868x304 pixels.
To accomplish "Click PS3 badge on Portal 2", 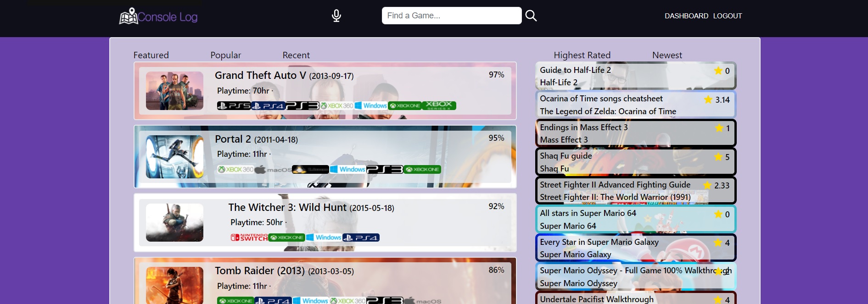I will point(385,170).
